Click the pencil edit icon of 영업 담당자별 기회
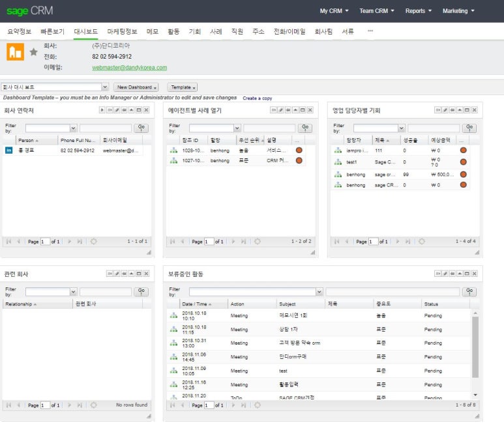This screenshot has width=504, height=430. [x=445, y=110]
